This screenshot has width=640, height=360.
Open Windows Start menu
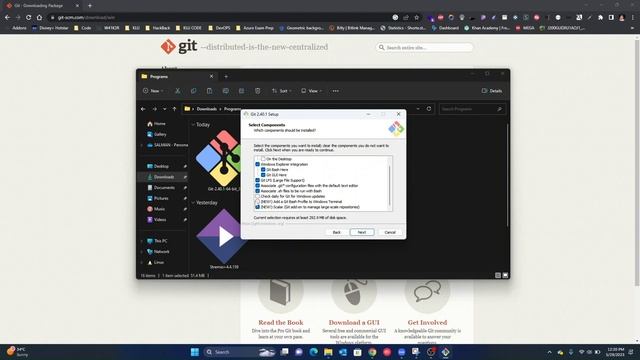point(195,352)
